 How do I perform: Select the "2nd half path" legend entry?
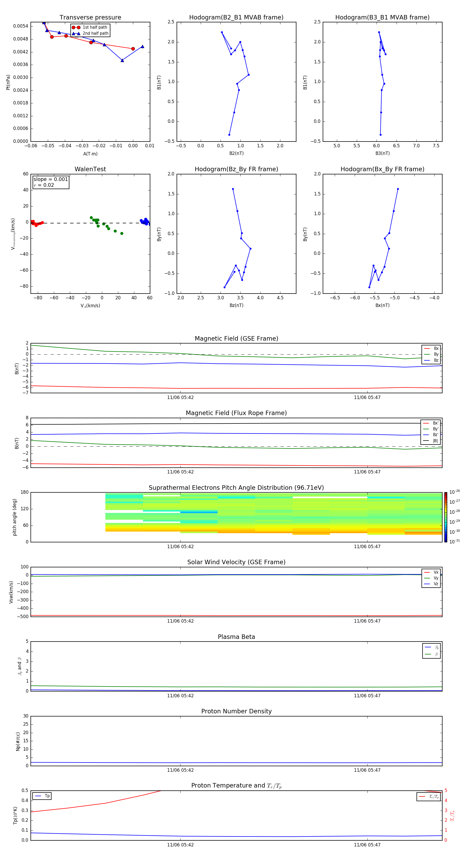[x=91, y=33]
